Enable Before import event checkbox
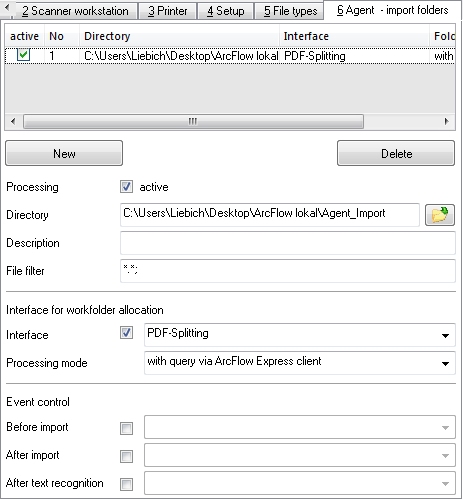The width and height of the screenshot is (463, 500). (126, 428)
